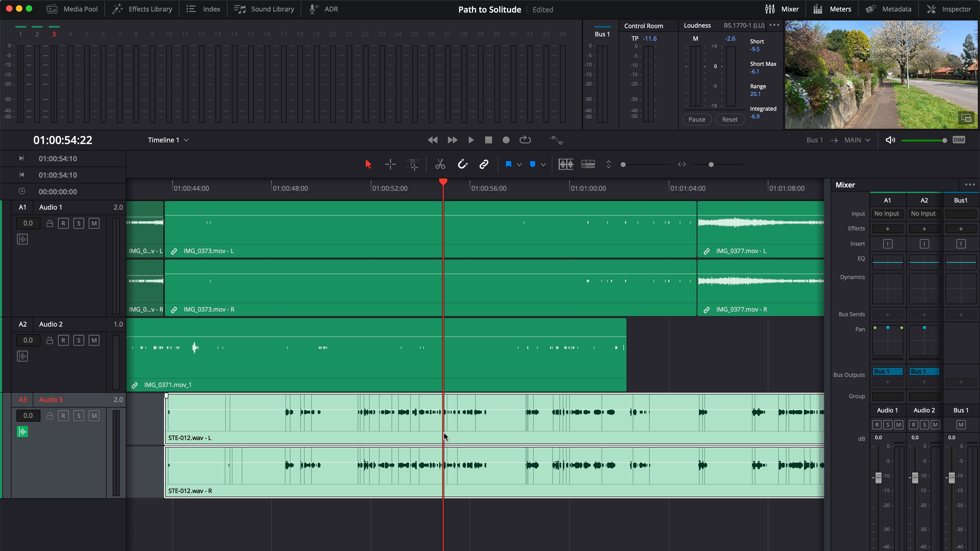
Task: Select the IMG_0371.mov_1 clip on Audio 2
Action: click(376, 355)
